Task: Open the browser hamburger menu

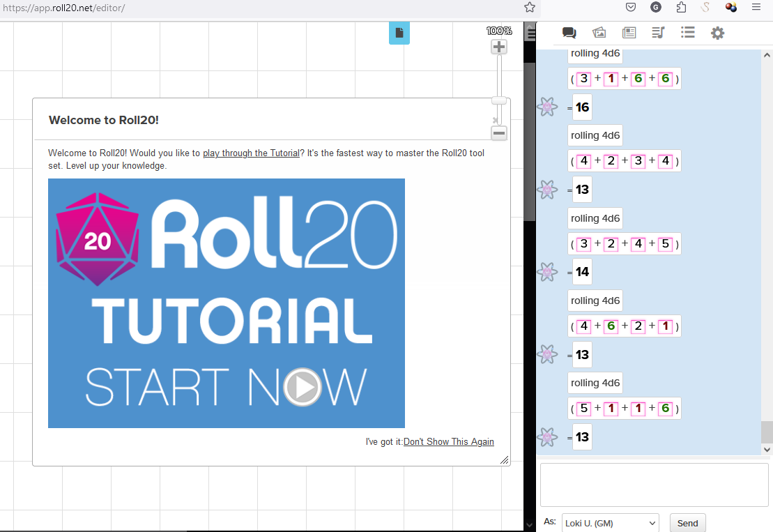Action: pyautogui.click(x=756, y=8)
